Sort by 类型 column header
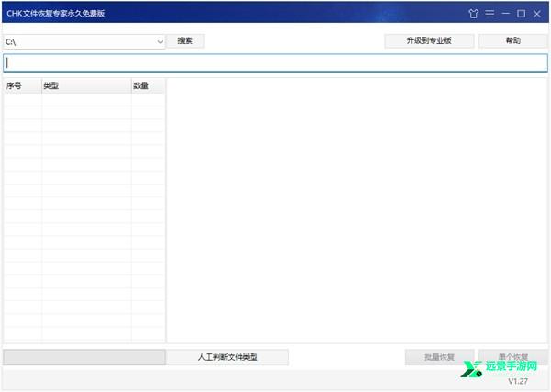Screen dimensions: 551x392 click(86, 85)
